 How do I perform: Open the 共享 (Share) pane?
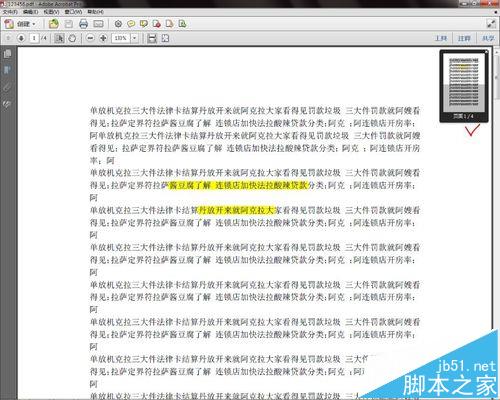[488, 38]
